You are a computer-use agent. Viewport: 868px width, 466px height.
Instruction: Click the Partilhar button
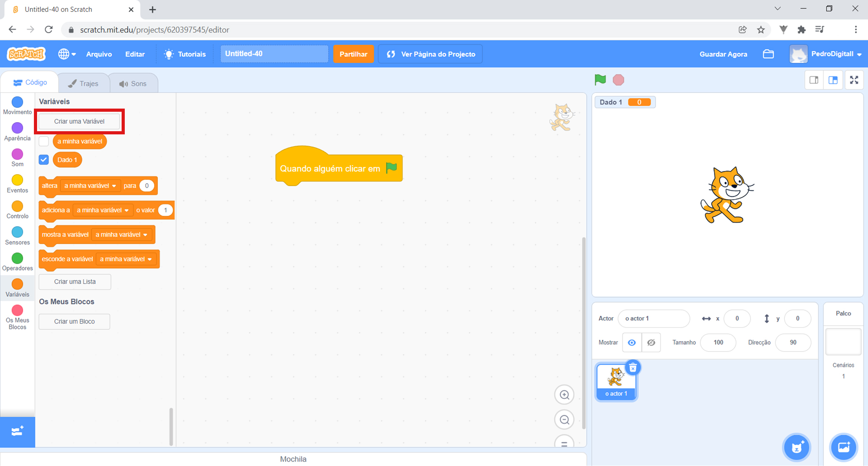click(x=354, y=54)
